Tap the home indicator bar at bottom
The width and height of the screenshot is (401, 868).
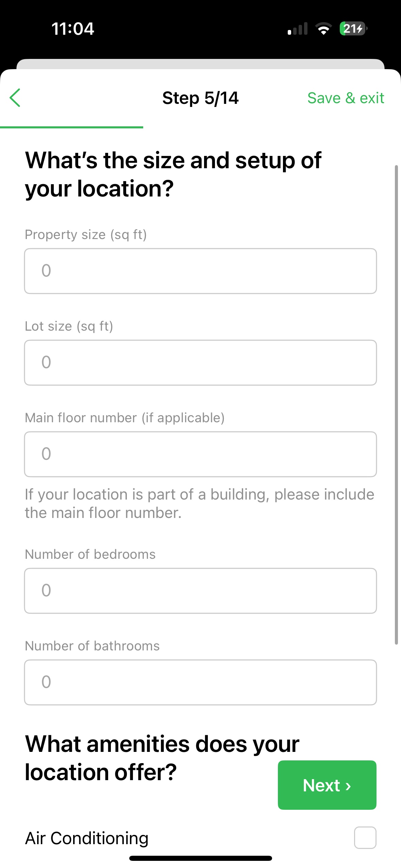[x=200, y=858]
